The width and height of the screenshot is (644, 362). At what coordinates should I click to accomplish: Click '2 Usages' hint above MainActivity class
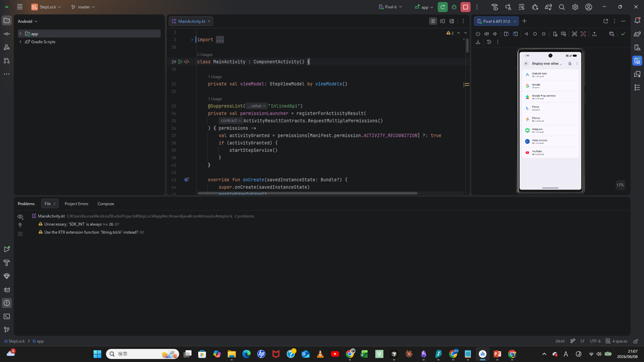[x=205, y=54]
